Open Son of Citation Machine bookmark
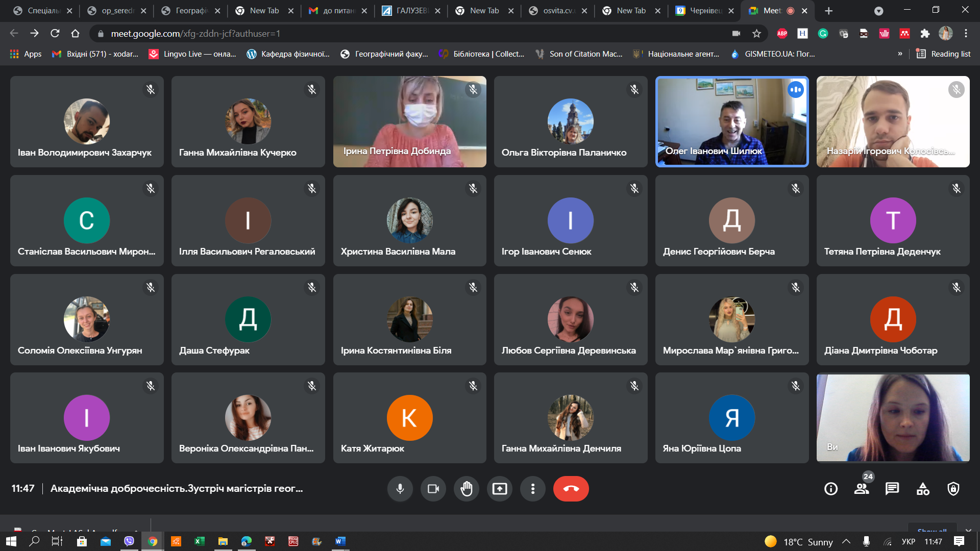This screenshot has width=980, height=551. 579,54
